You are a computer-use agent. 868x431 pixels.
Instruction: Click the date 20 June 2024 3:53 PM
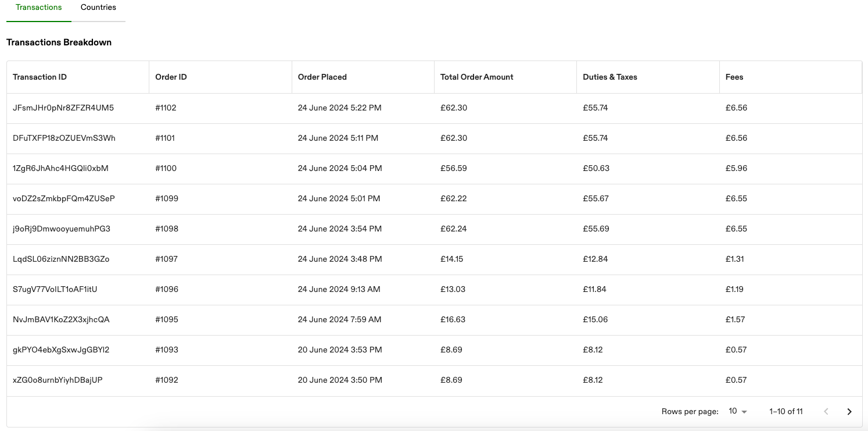tap(340, 350)
